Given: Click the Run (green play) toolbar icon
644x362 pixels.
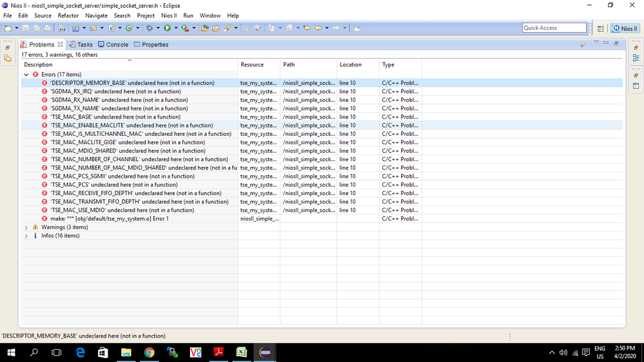Looking at the screenshot, I should coord(167,28).
